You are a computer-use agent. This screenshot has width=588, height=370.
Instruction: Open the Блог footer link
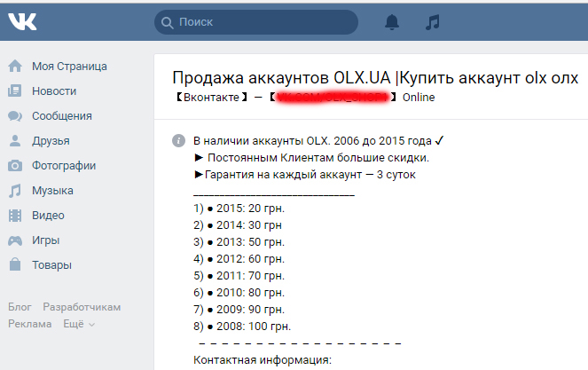20,307
